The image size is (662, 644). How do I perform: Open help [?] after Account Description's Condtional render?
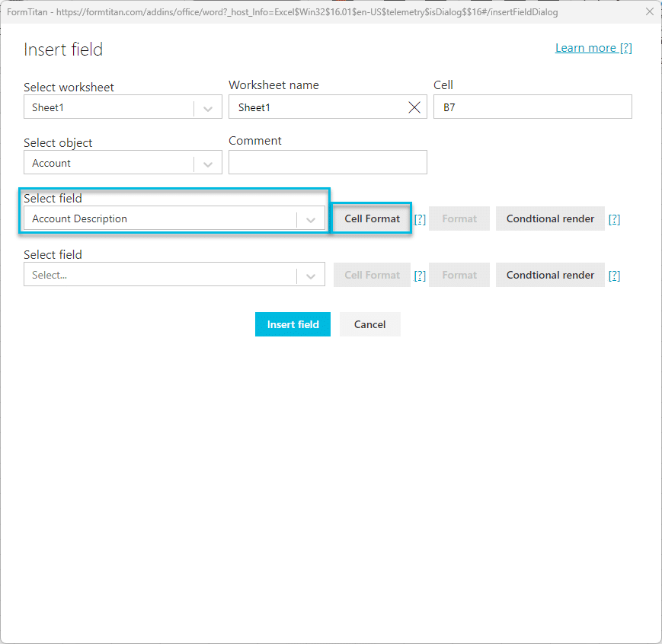tap(614, 219)
